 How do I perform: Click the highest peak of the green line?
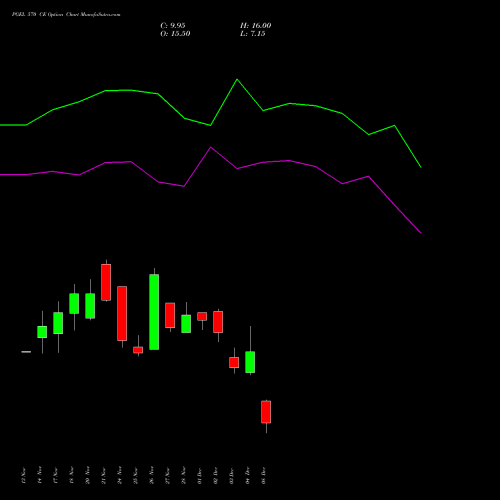click(237, 80)
